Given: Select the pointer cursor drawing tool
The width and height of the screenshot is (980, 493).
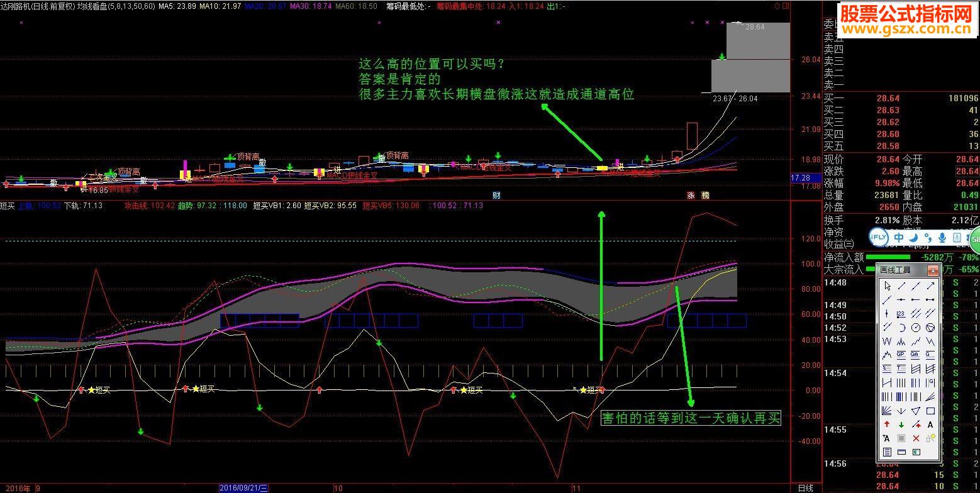Looking at the screenshot, I should (888, 286).
